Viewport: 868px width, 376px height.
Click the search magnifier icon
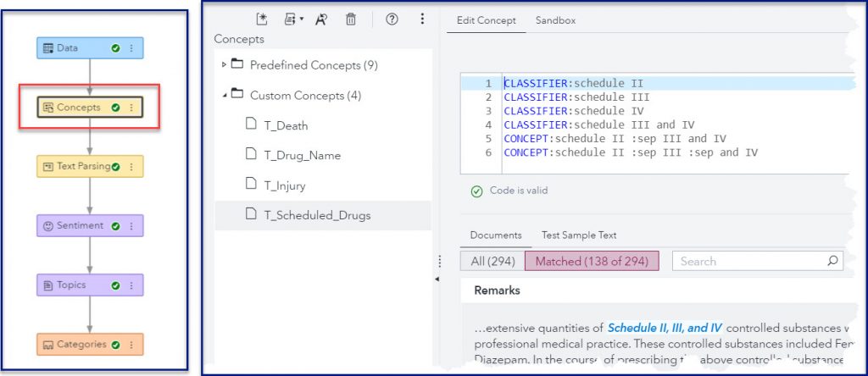(x=832, y=261)
